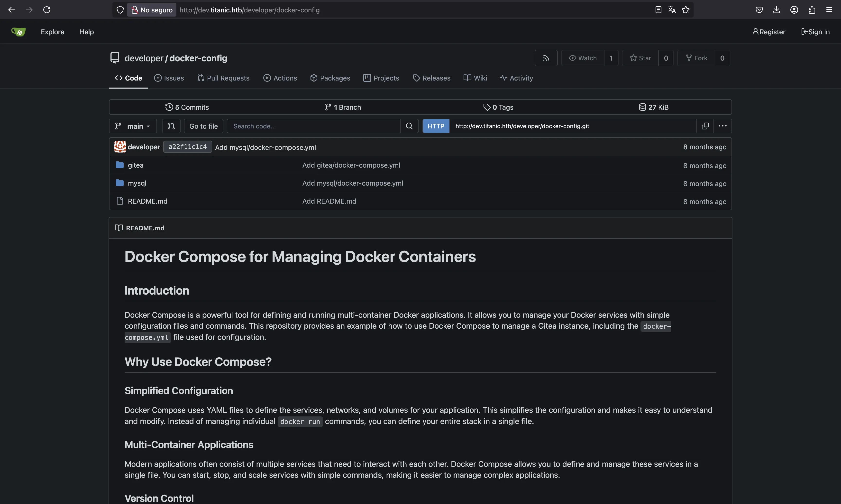Open the Explore menu item

(52, 32)
